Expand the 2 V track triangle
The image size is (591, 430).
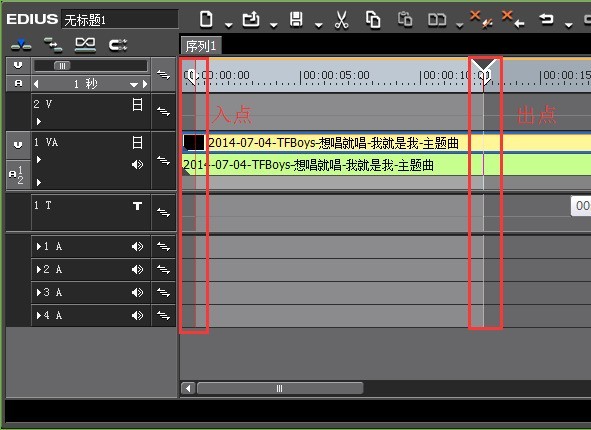38,122
